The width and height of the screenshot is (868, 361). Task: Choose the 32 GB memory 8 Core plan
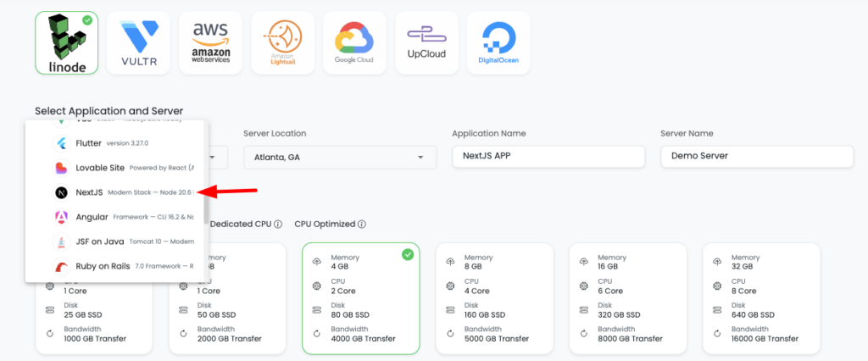762,298
